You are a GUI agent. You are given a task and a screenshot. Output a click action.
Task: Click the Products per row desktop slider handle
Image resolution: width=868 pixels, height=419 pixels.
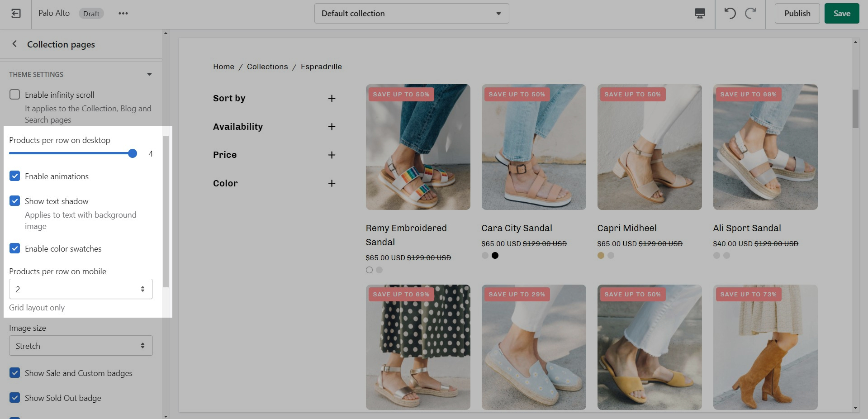pos(133,153)
